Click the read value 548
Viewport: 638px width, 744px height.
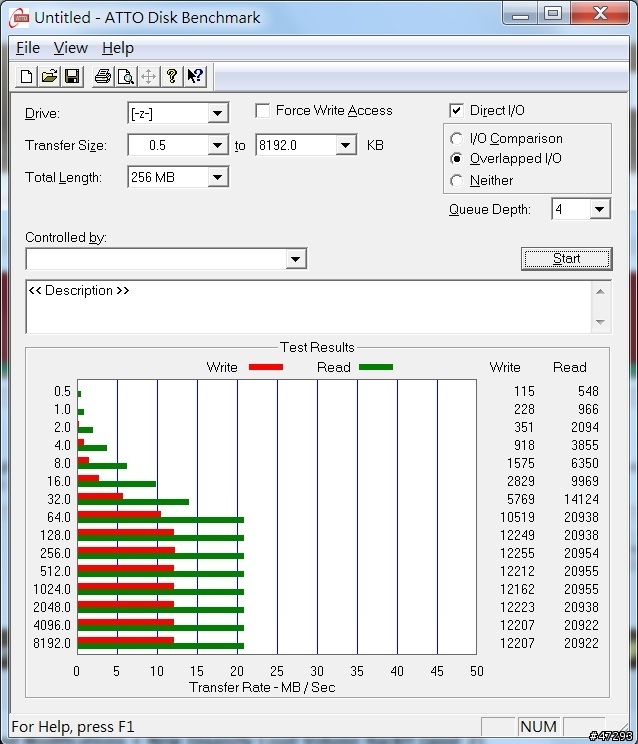[588, 391]
